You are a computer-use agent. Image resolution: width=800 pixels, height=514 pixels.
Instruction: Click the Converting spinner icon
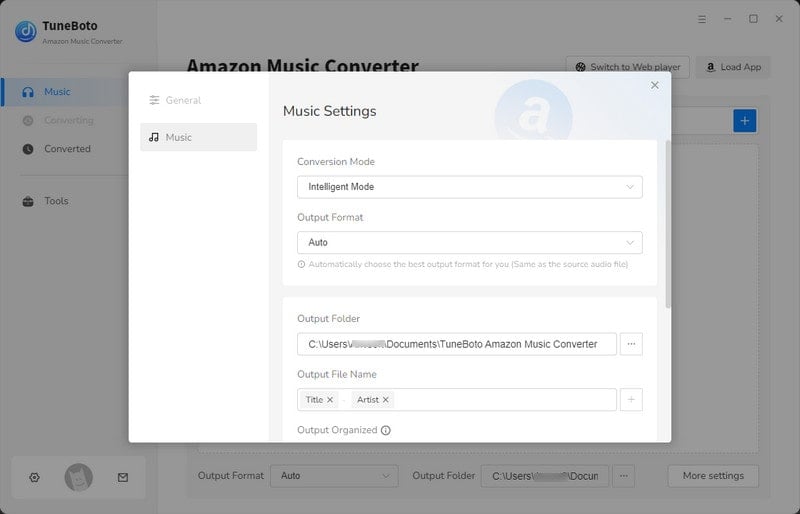[28, 120]
